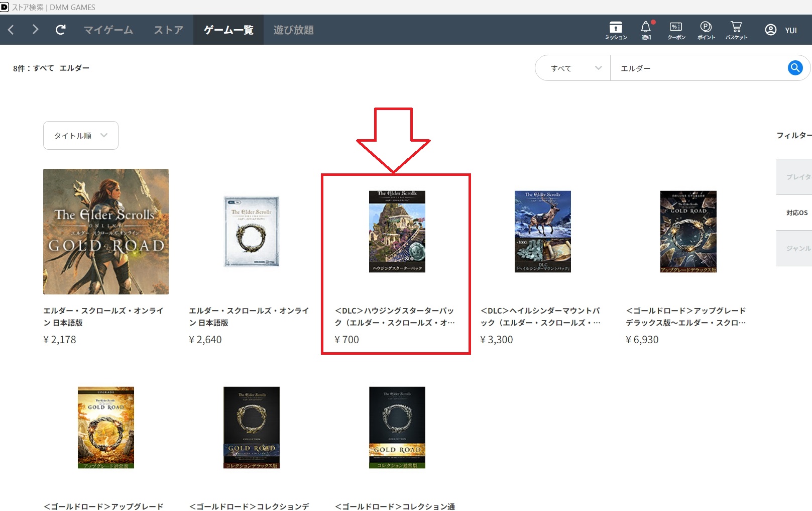Open the ヘイルシンダーマウントパック cover thumbnail

point(543,232)
